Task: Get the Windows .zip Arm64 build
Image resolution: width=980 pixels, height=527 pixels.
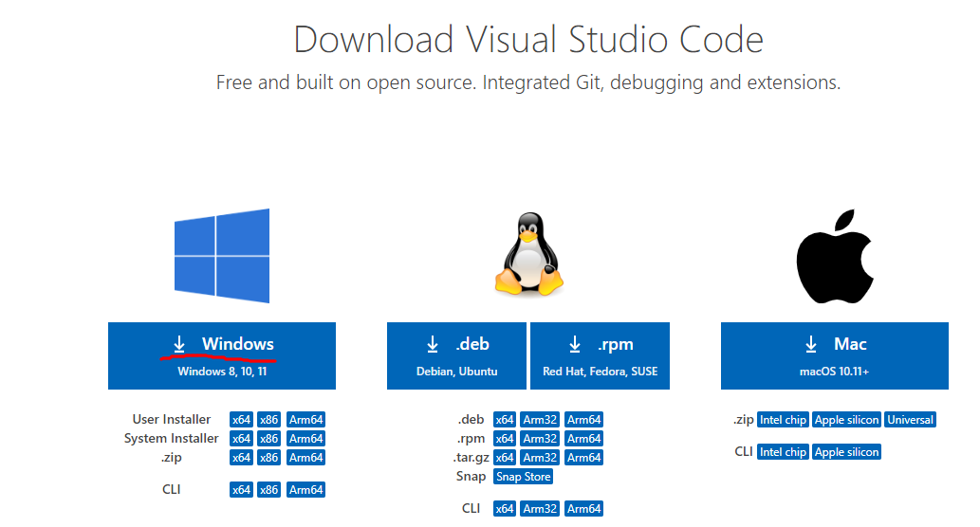Action: (306, 457)
